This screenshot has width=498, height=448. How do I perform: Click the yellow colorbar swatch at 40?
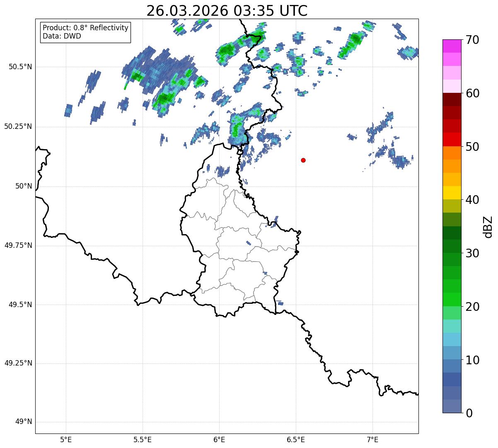click(x=452, y=193)
